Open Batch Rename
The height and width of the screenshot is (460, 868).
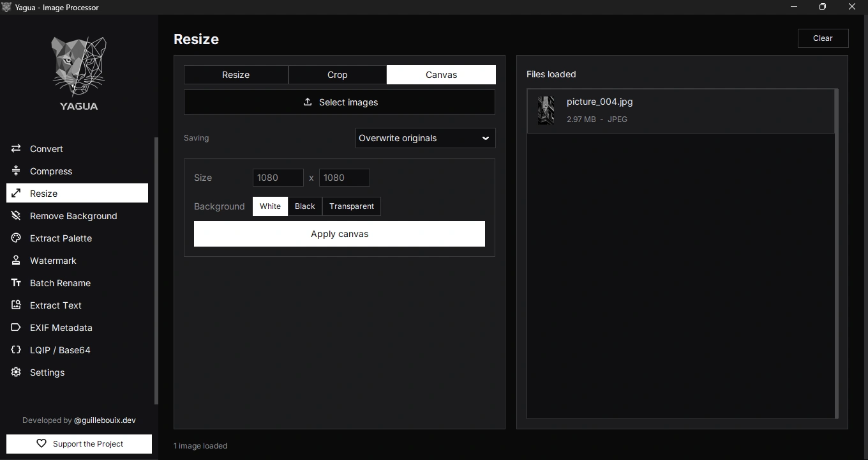[x=77, y=282]
